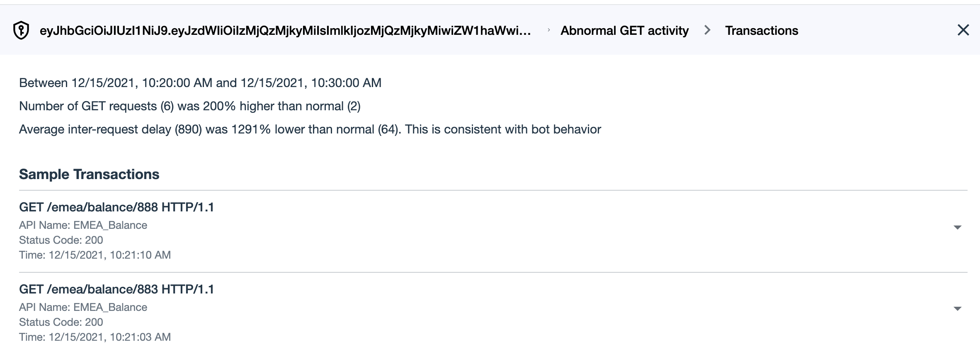This screenshot has height=354, width=980.
Task: Expand the /emea/balance/888 transaction details
Action: 957,227
